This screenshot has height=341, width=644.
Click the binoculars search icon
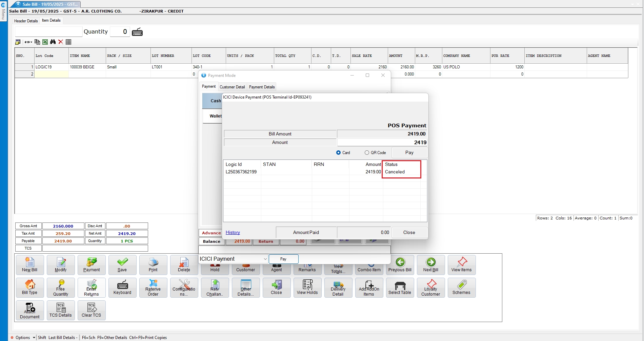[x=53, y=42]
